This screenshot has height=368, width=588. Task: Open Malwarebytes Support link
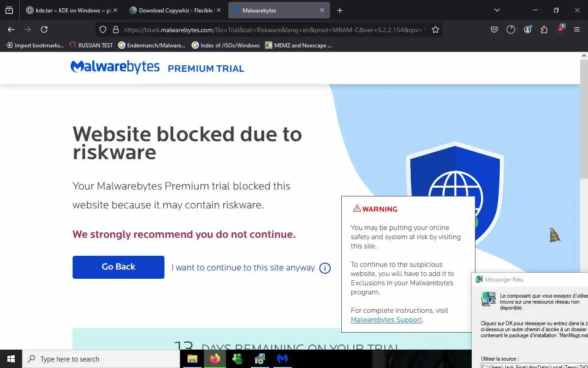pos(386,320)
